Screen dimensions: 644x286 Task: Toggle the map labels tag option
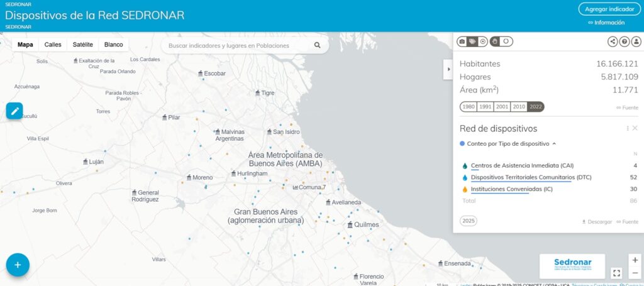click(472, 41)
